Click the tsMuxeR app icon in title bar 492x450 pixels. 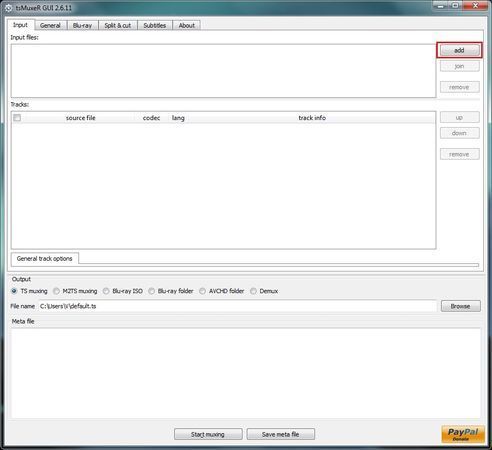(x=9, y=8)
